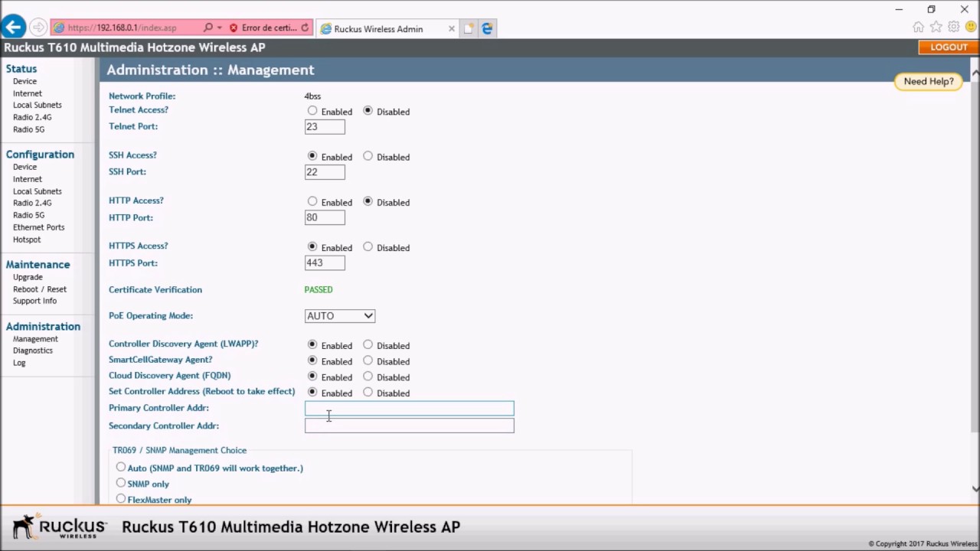
Task: Click the favorites star icon
Action: pyautogui.click(x=936, y=28)
